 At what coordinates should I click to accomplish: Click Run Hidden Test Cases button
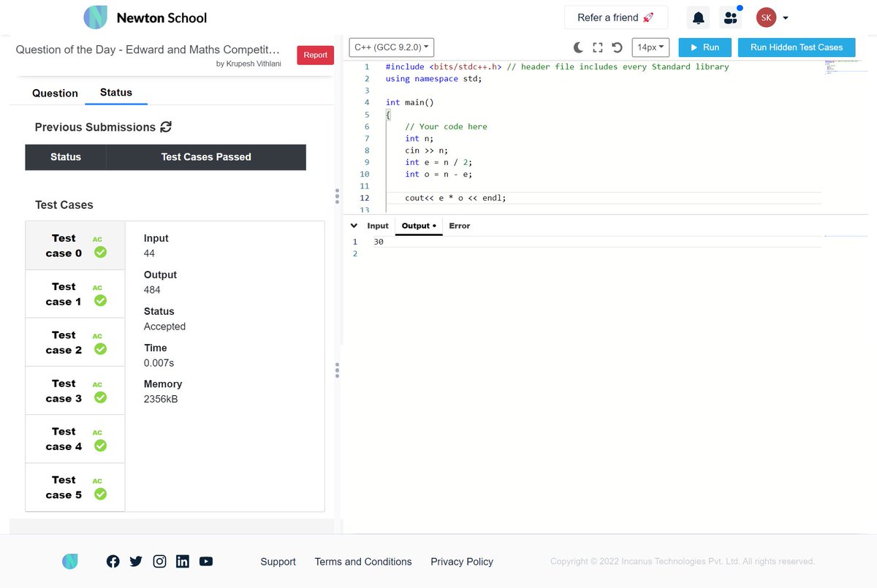pos(797,47)
